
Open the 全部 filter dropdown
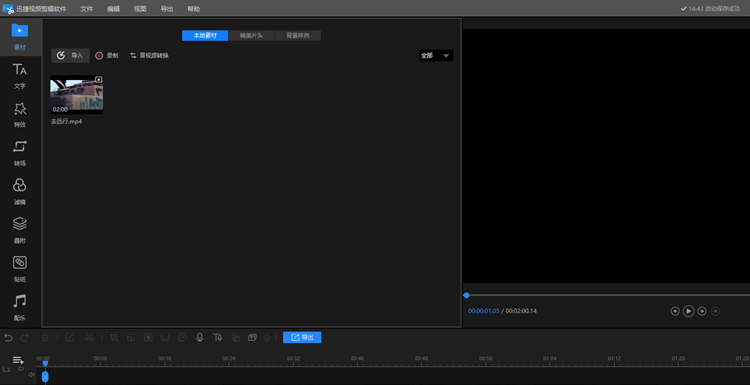(436, 55)
